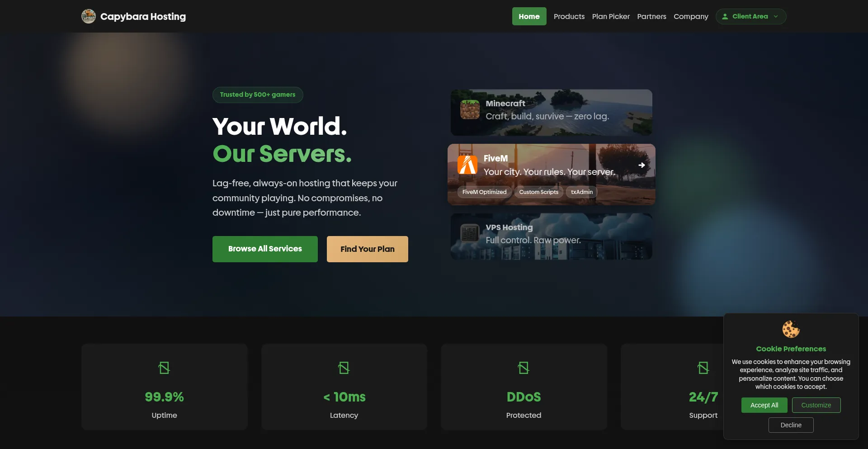This screenshot has width=868, height=449.
Task: Expand the Client Area dropdown chevron
Action: point(776,17)
